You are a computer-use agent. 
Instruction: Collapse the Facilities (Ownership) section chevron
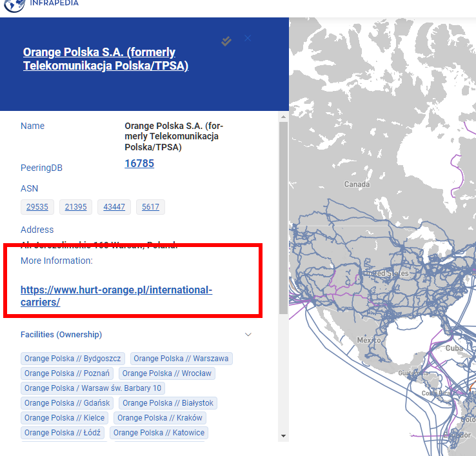tap(248, 335)
